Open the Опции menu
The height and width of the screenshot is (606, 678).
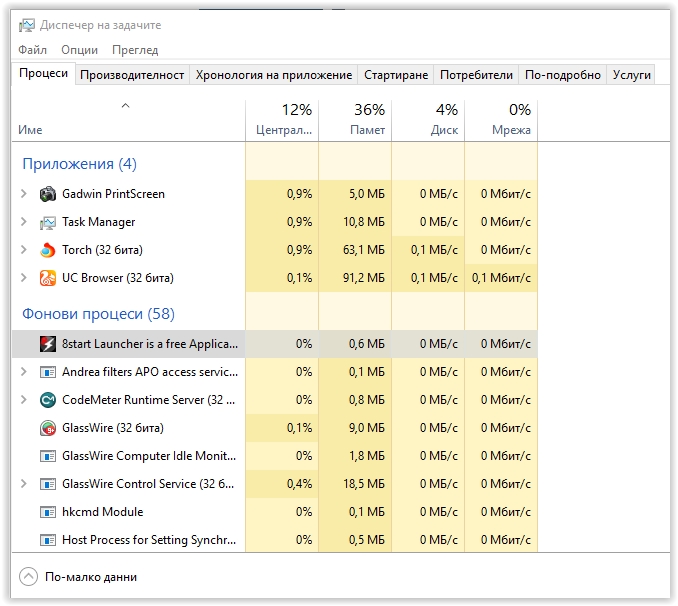[x=80, y=50]
